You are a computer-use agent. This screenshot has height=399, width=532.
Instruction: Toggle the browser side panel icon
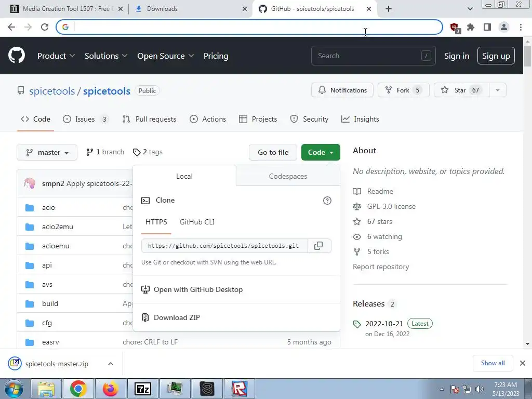pos(487,27)
